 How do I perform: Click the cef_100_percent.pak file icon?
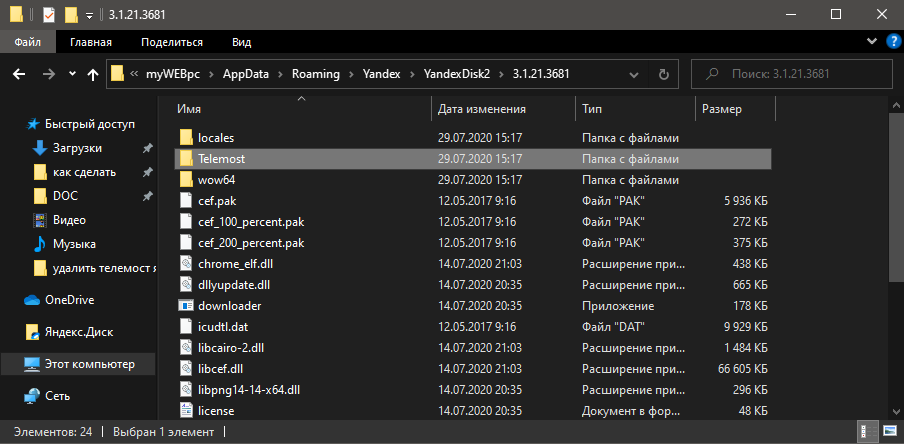coord(186,222)
